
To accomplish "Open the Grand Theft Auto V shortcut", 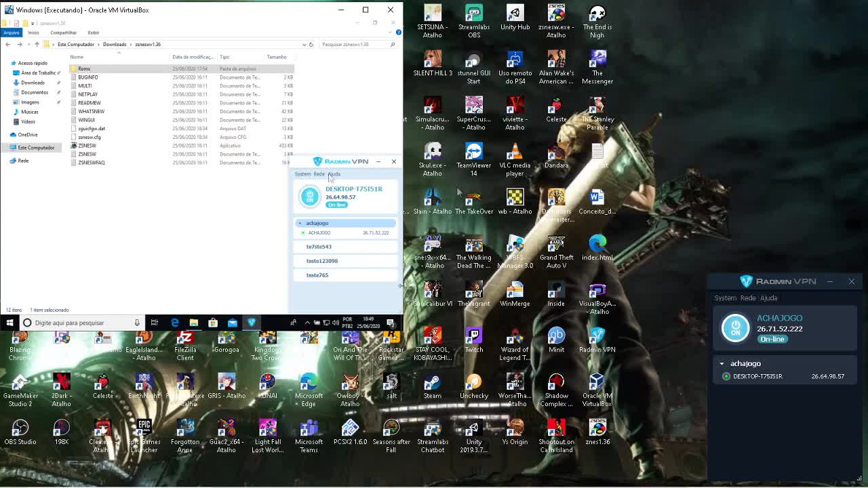I will point(556,244).
